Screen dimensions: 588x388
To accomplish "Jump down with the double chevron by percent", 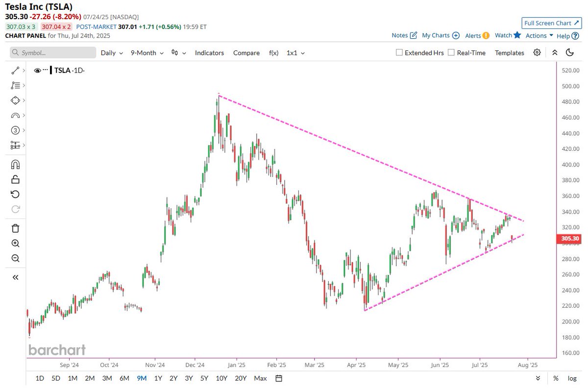I will point(538,378).
